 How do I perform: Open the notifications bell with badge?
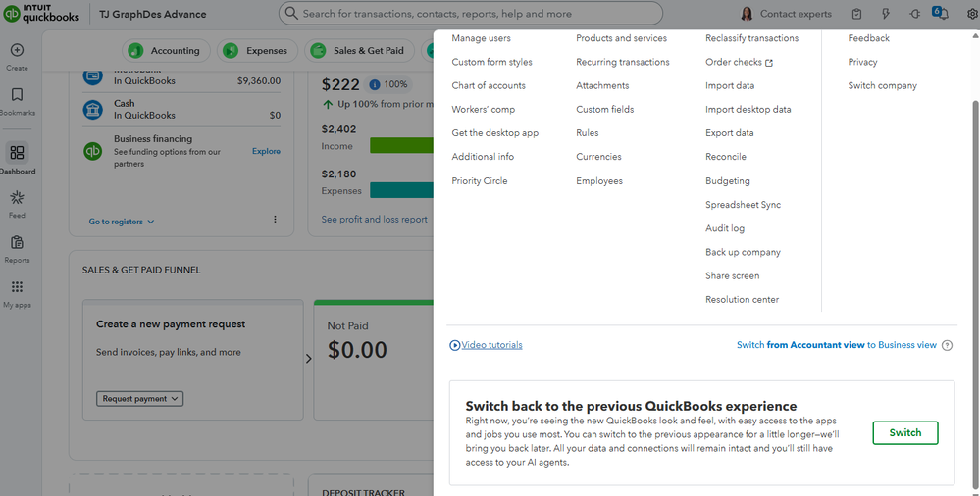[940, 13]
